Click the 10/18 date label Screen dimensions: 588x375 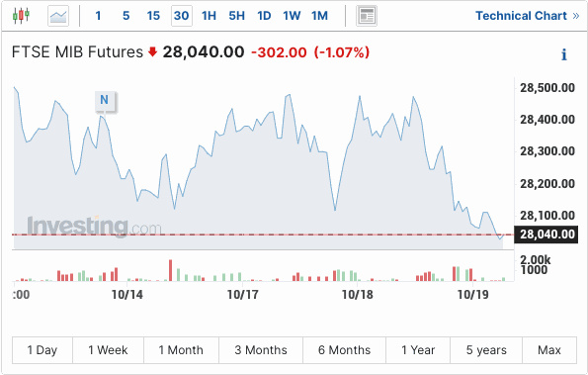pyautogui.click(x=358, y=295)
